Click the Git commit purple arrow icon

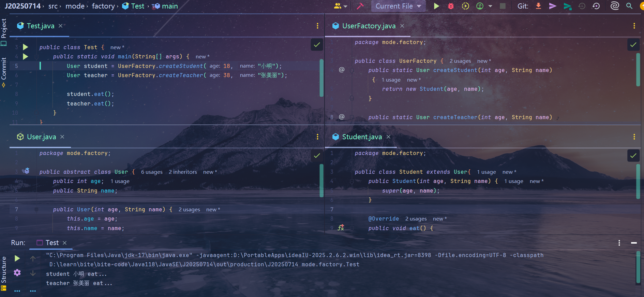[553, 6]
